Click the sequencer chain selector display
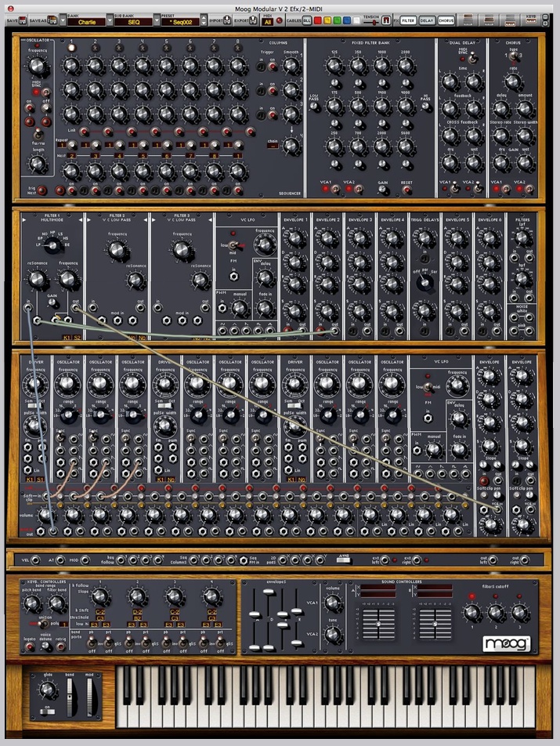560x746 pixels. (273, 147)
